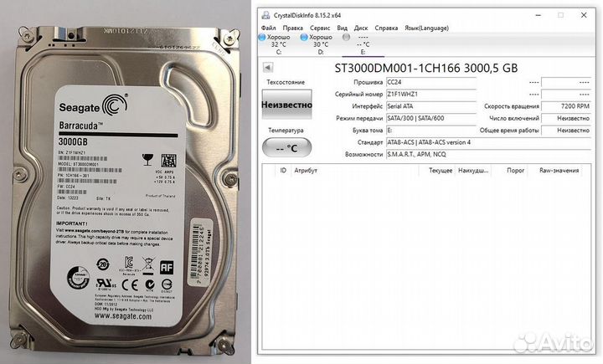Click rotation speed field 7200 RPM
Viewport: 603px width, 364px height.
tap(566, 106)
